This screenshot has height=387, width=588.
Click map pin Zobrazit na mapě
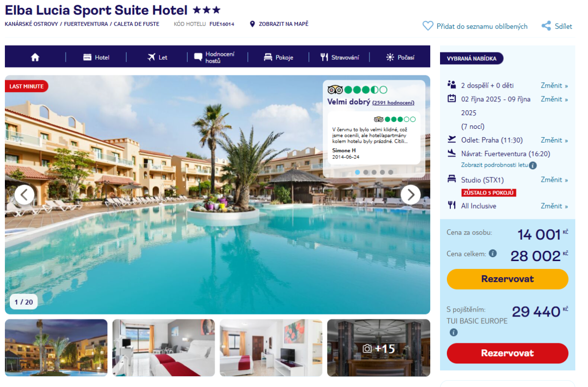[x=252, y=24]
